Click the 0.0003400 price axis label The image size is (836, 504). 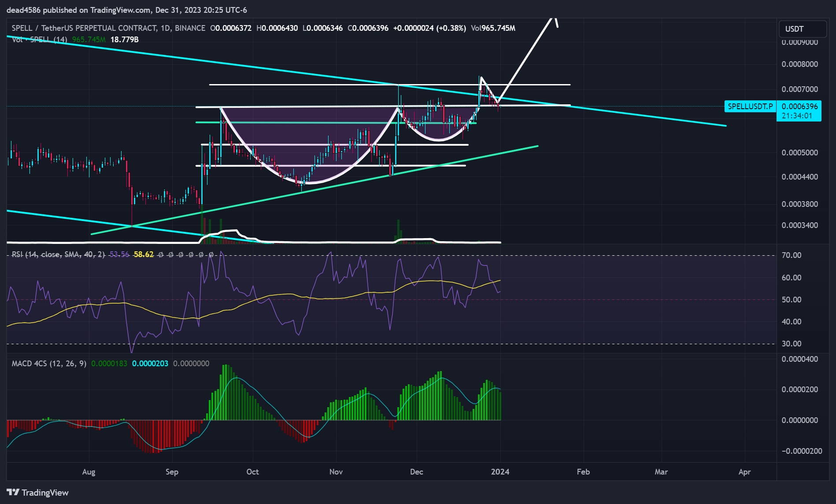point(799,225)
